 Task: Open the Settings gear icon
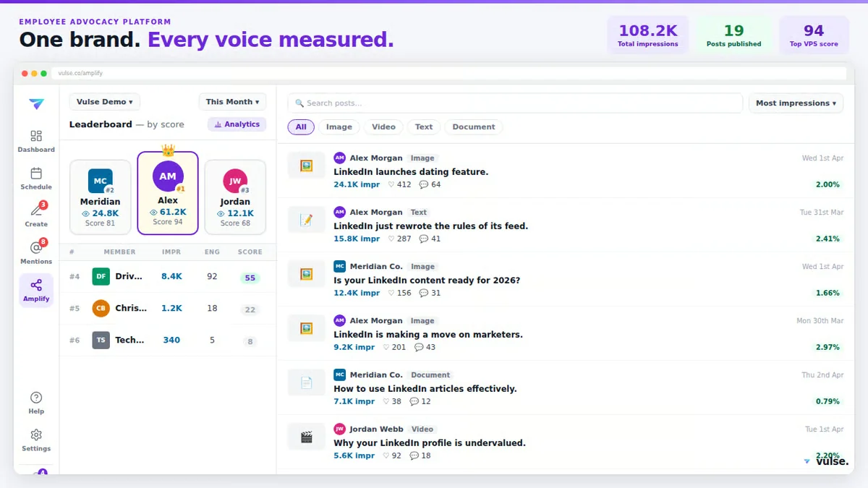[x=36, y=435]
